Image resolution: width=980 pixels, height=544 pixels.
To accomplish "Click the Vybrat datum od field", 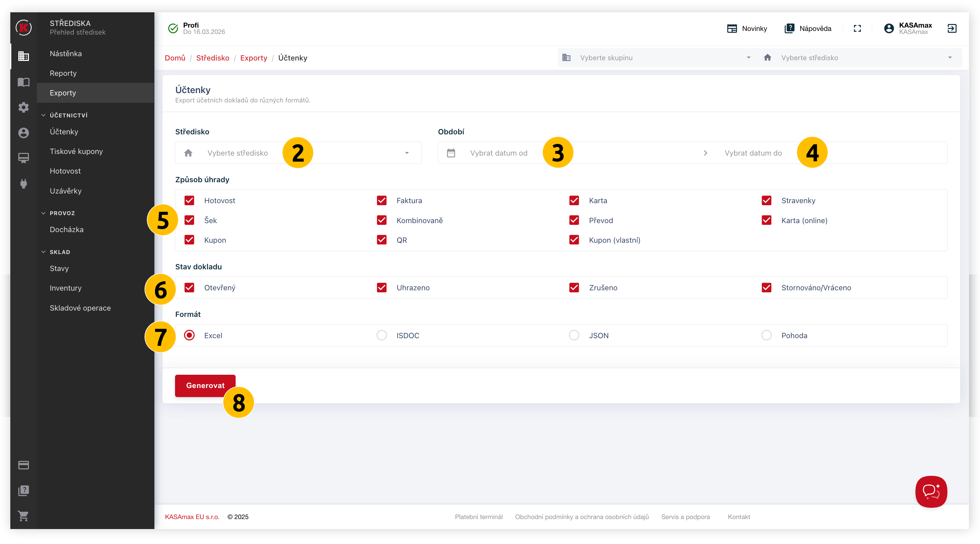I will tap(498, 153).
